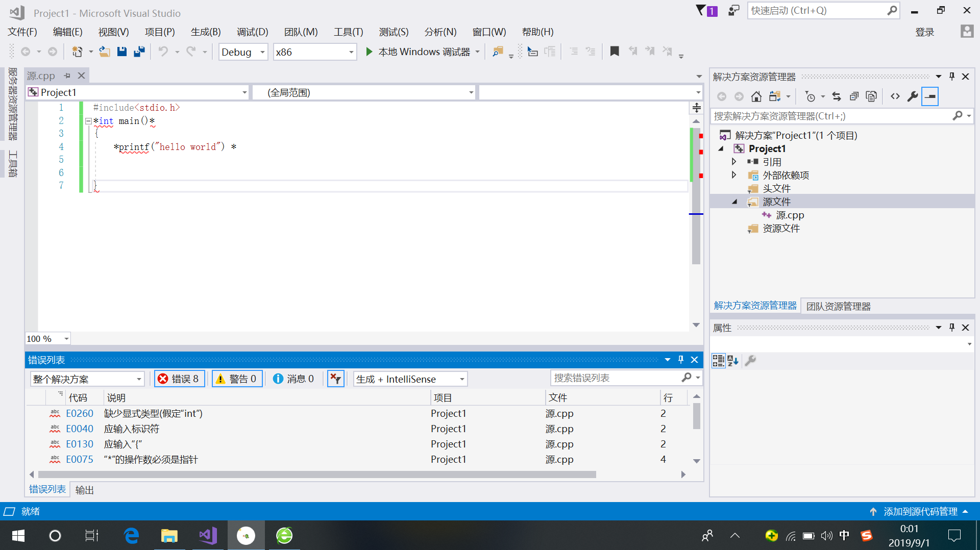Click the Save file toolbar icon
Image resolution: width=980 pixels, height=550 pixels.
pyautogui.click(x=121, y=52)
